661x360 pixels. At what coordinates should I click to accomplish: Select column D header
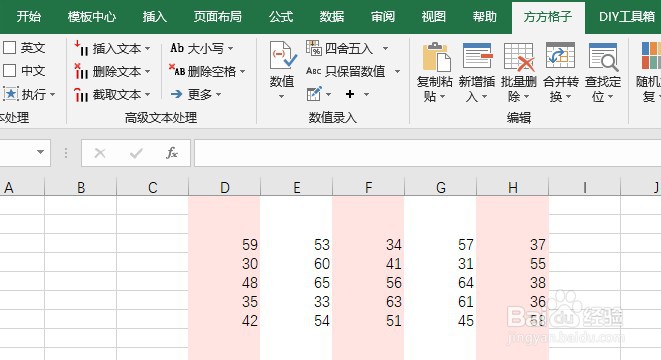click(225, 187)
